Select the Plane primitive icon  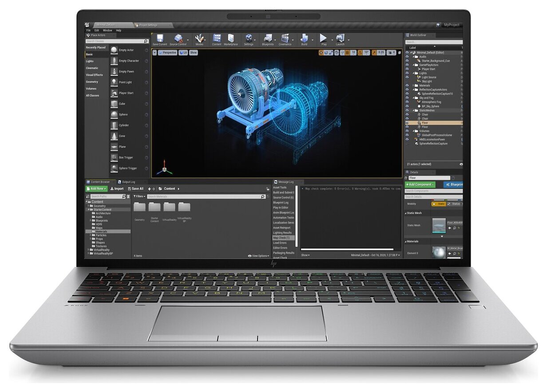(114, 147)
